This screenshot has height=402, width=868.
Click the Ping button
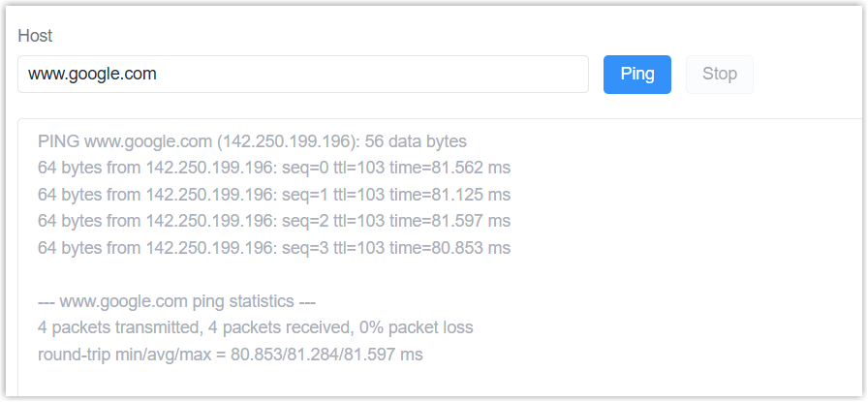click(636, 74)
